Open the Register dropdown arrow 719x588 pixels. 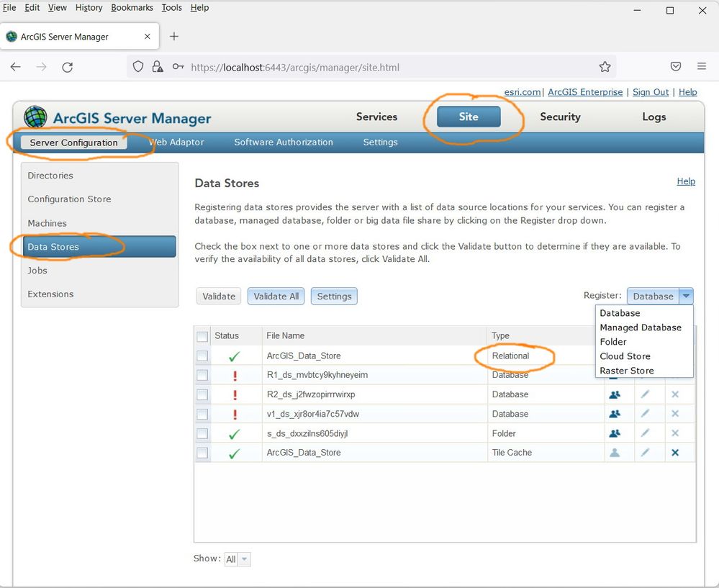[686, 297]
